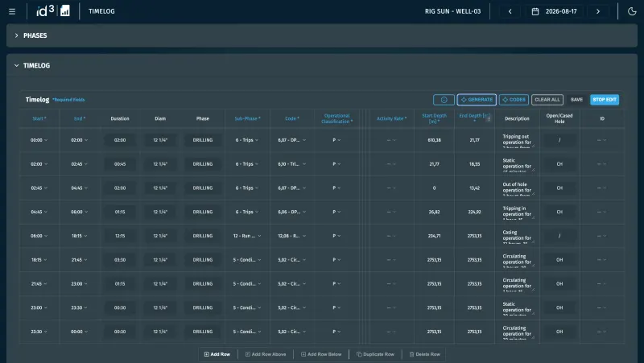Open End time dropdown 23:30

pos(79,307)
